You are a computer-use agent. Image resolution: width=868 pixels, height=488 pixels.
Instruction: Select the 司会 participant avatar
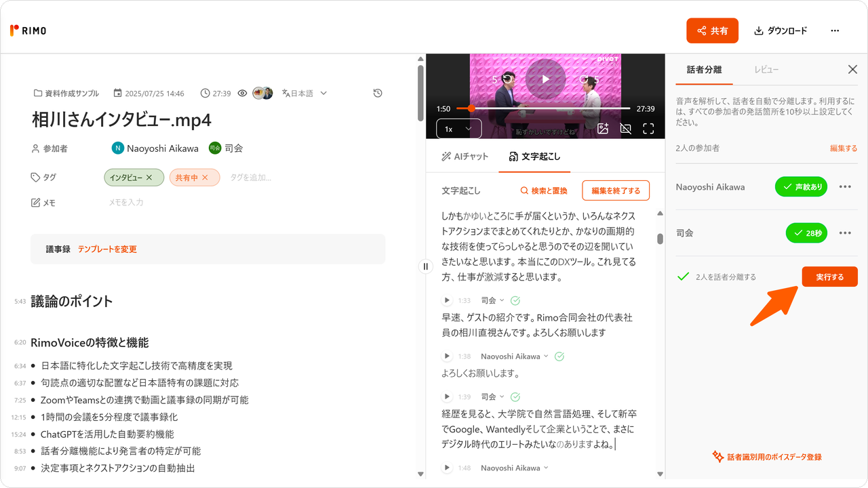pyautogui.click(x=215, y=148)
